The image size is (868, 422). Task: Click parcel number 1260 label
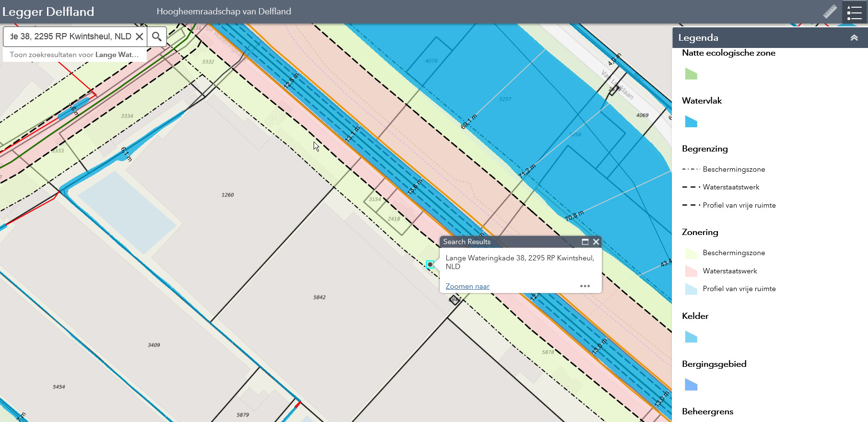click(x=228, y=195)
